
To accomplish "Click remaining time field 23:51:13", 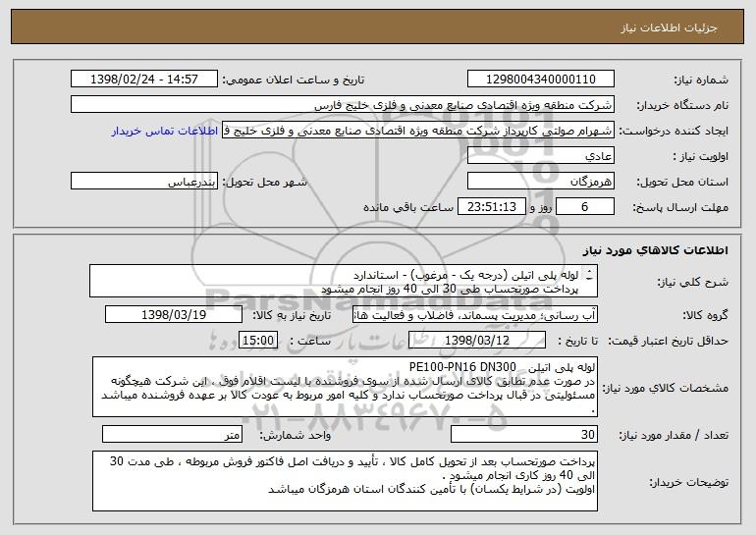I will [491, 207].
